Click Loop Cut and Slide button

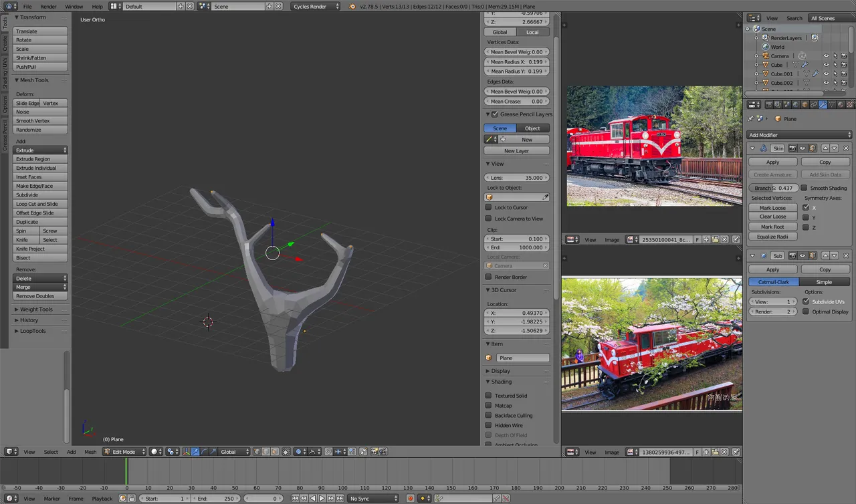[x=41, y=204]
